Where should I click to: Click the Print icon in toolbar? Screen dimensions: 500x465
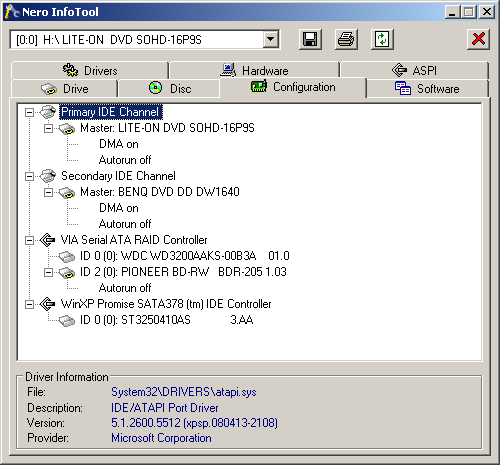click(x=346, y=39)
